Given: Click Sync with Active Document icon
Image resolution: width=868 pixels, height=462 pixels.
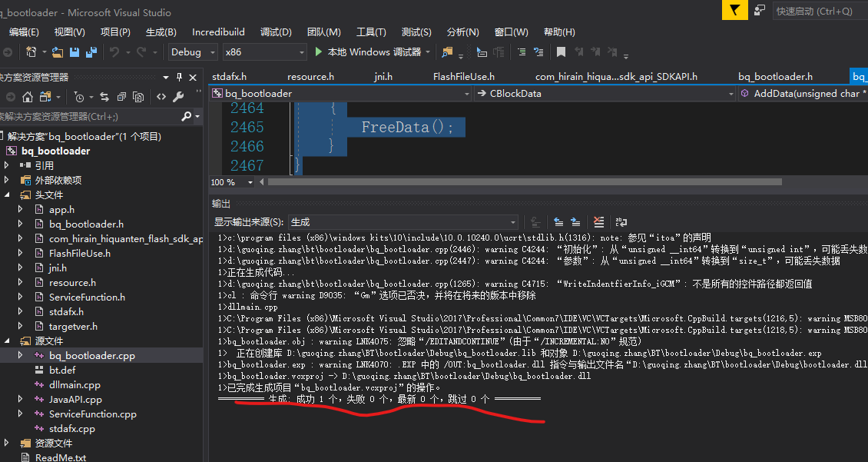Looking at the screenshot, I should [105, 97].
